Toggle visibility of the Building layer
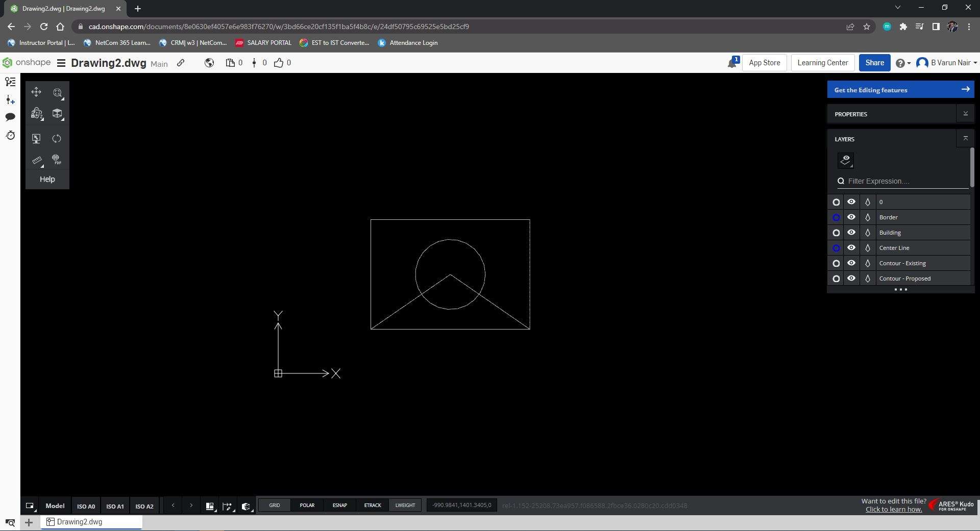980x531 pixels. click(x=851, y=233)
